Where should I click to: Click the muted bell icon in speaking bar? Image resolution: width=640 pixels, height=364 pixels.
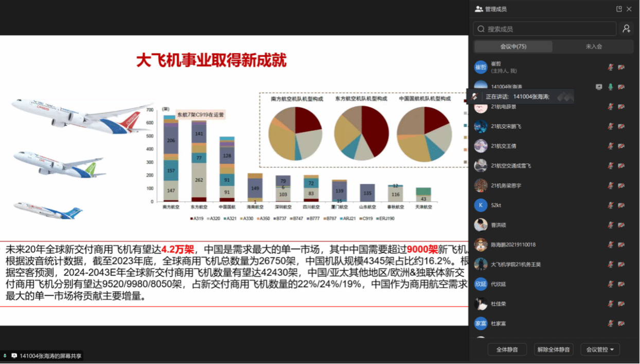pyautogui.click(x=475, y=96)
